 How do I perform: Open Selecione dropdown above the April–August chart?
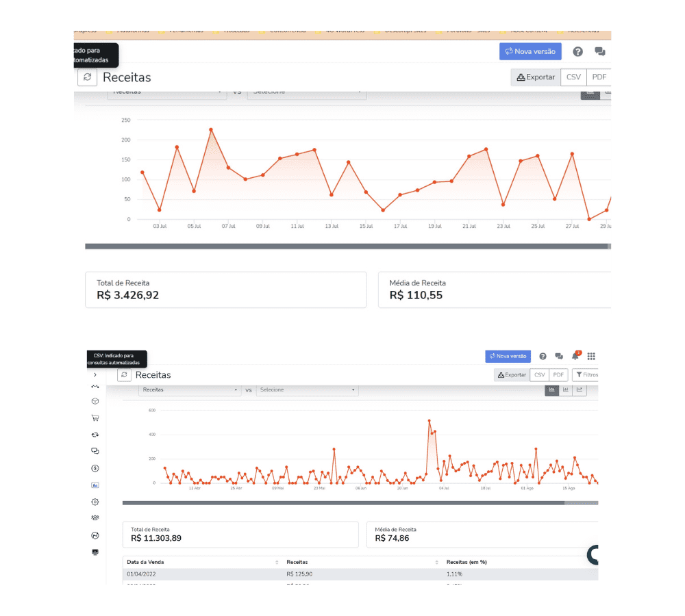click(x=307, y=390)
